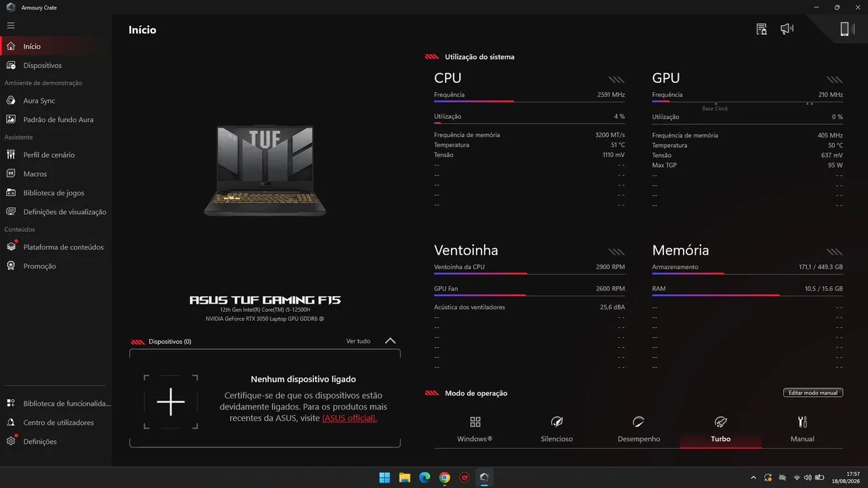Image resolution: width=868 pixels, height=488 pixels.
Task: Open Biblioteca de jogos icon
Action: tap(11, 192)
